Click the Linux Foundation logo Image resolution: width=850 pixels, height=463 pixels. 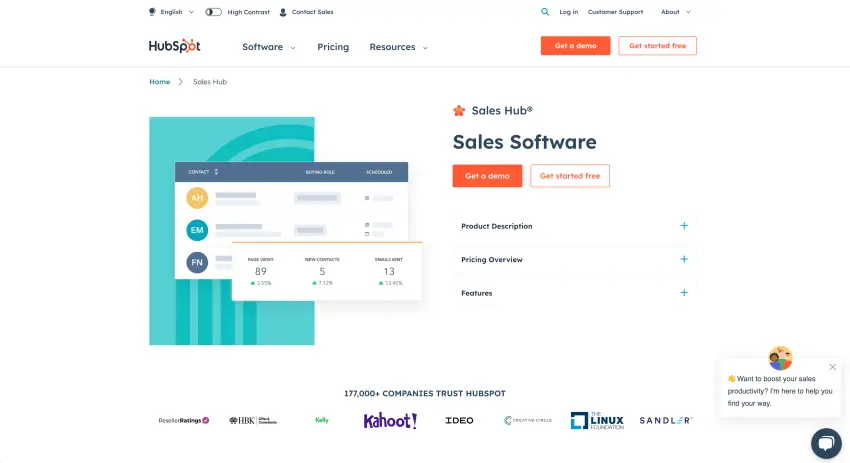click(597, 420)
